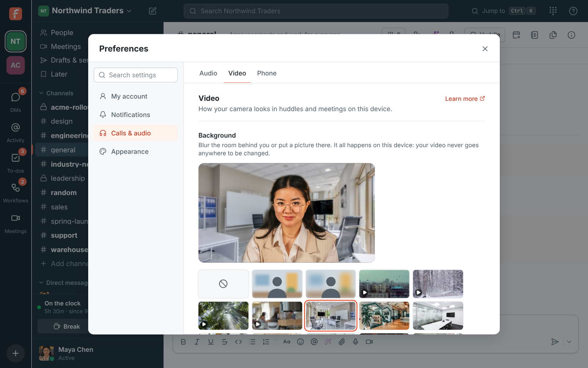Switch to the Phone tab

267,73
